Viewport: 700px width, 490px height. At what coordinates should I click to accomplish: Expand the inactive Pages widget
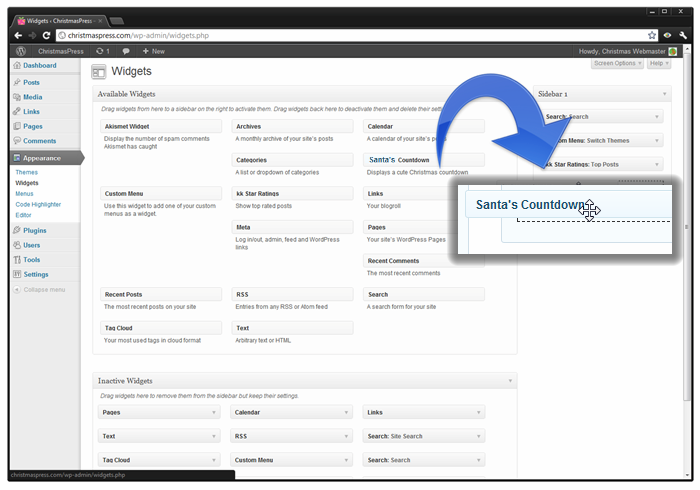click(213, 413)
